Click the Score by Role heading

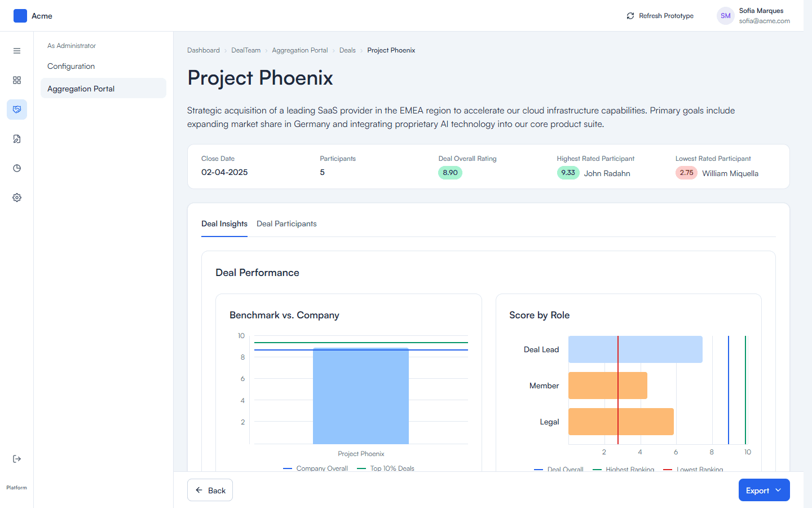pyautogui.click(x=539, y=315)
